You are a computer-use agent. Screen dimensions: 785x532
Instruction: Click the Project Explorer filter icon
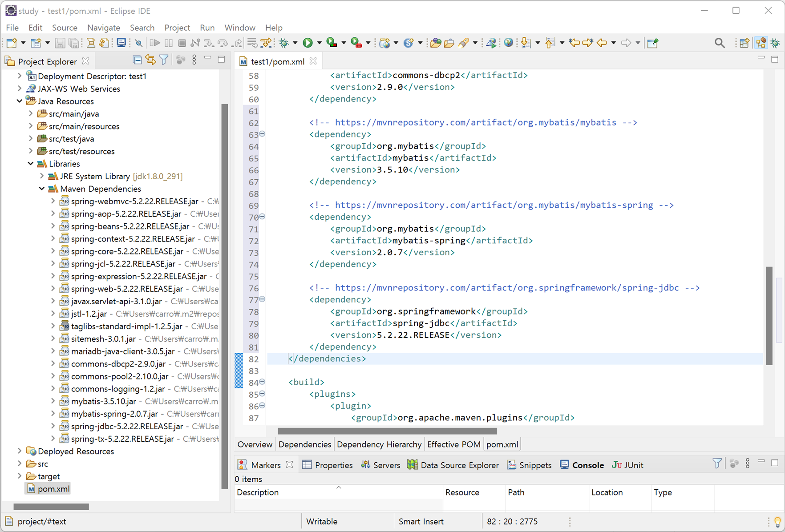click(x=164, y=60)
